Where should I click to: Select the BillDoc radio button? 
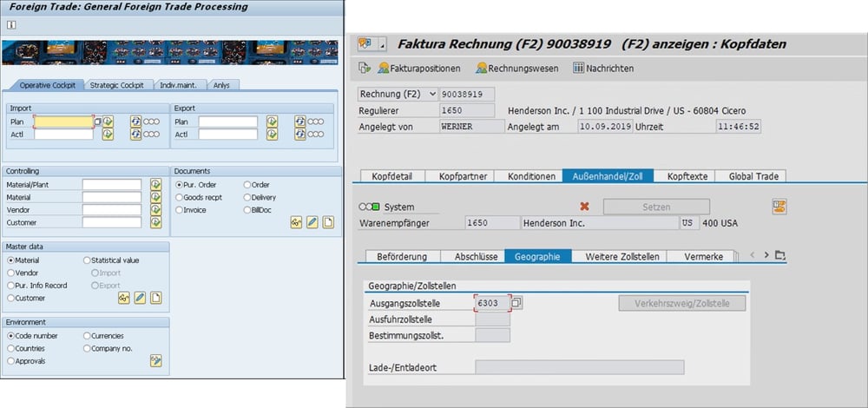247,210
